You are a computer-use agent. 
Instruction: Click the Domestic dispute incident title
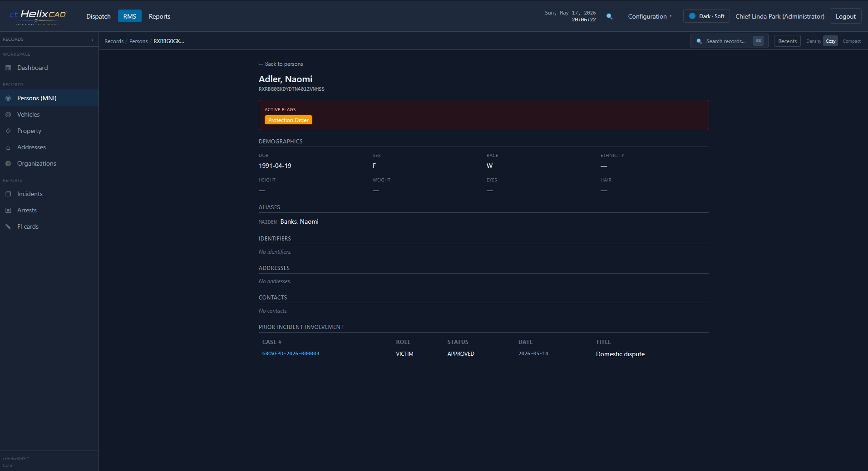point(620,354)
